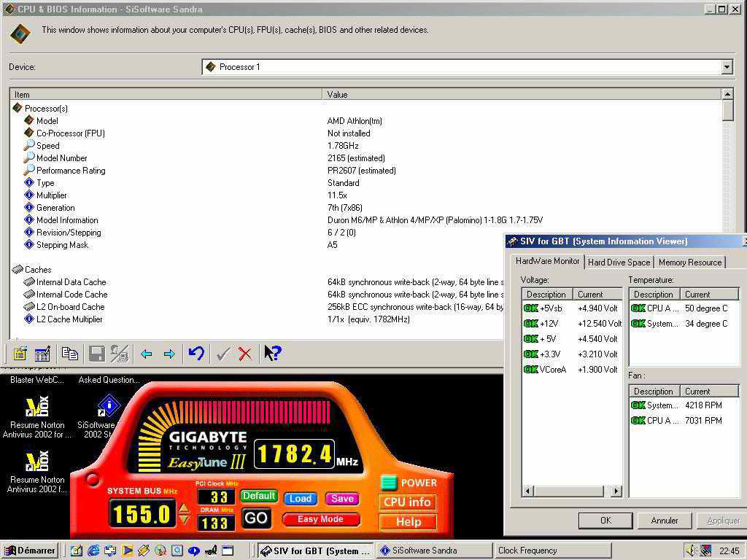The image size is (747, 560).
Task: Switch EasyTune using the Easy Mode button
Action: tap(320, 519)
